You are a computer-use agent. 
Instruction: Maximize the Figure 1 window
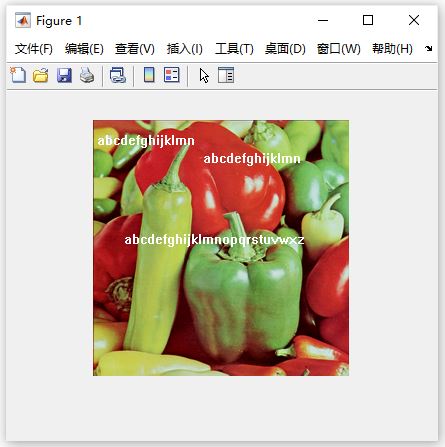click(368, 20)
